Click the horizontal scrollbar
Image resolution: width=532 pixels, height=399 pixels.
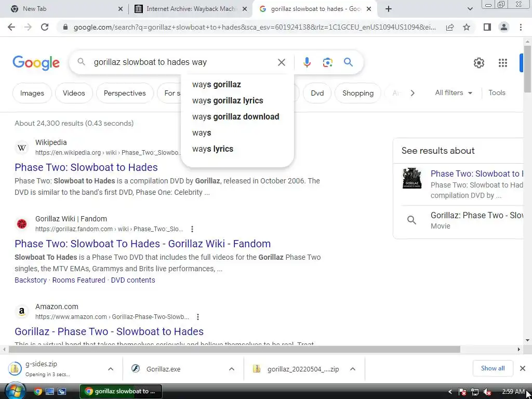coord(234,349)
